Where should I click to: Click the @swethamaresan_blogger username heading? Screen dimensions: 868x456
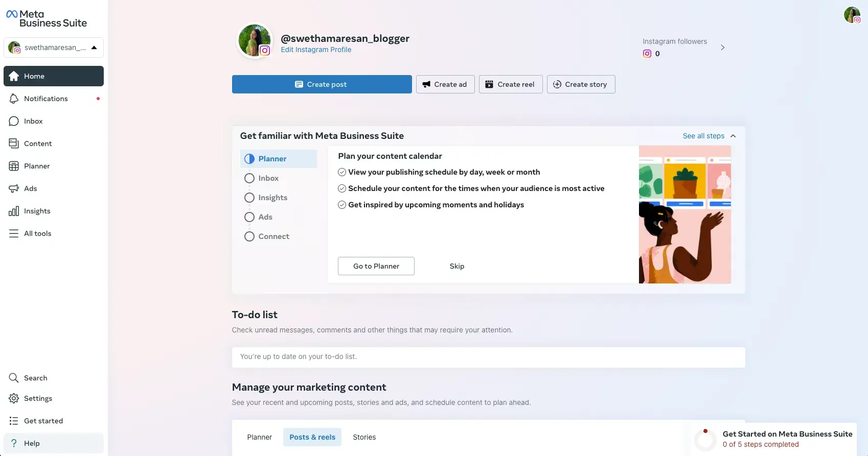click(345, 38)
